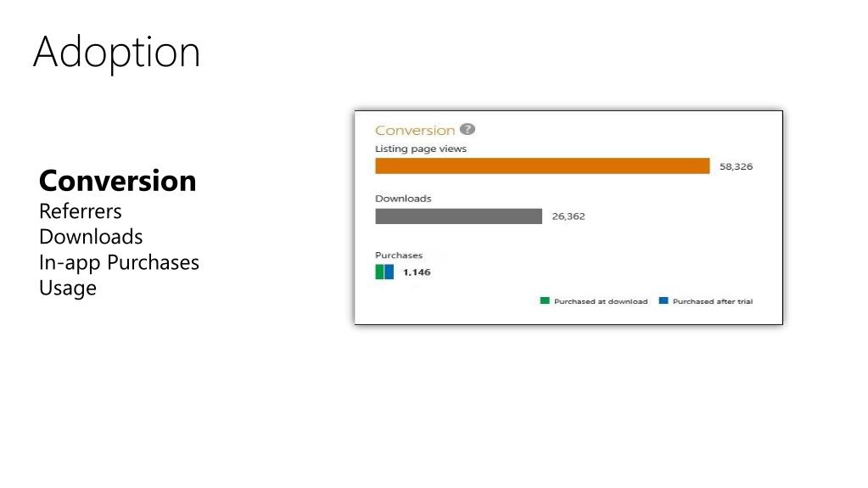The image size is (868, 488).
Task: Click the Conversion chart title
Action: pyautogui.click(x=415, y=130)
